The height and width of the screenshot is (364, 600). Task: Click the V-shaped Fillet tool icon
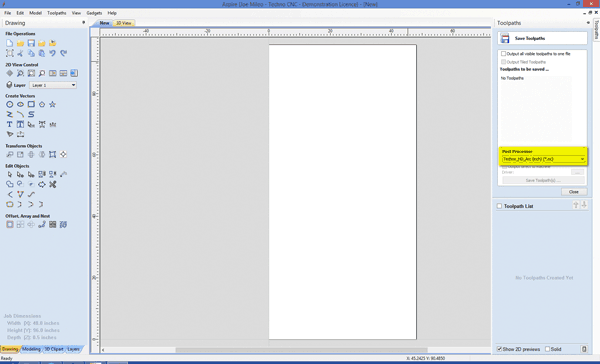20,194
